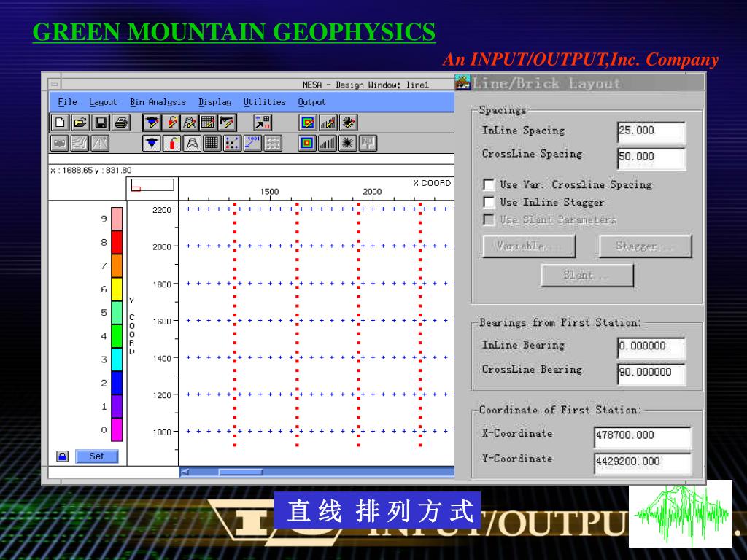The width and height of the screenshot is (747, 560).
Task: Select the magenta color swatch level 0
Action: [117, 430]
